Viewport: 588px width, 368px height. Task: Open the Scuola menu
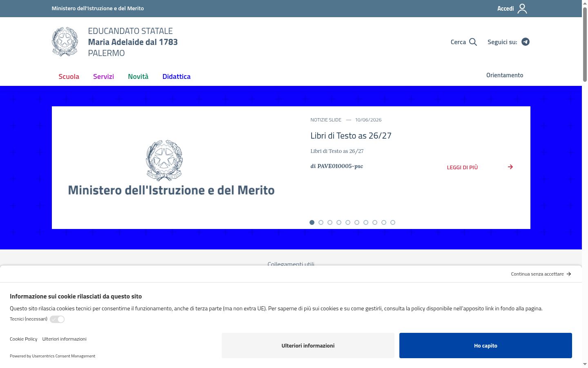pyautogui.click(x=69, y=76)
